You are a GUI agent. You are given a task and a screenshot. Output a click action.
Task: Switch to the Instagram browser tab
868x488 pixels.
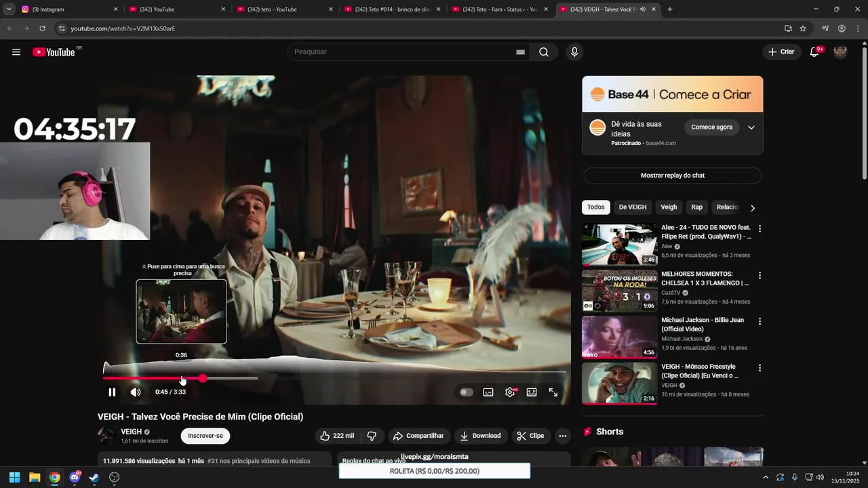point(68,9)
